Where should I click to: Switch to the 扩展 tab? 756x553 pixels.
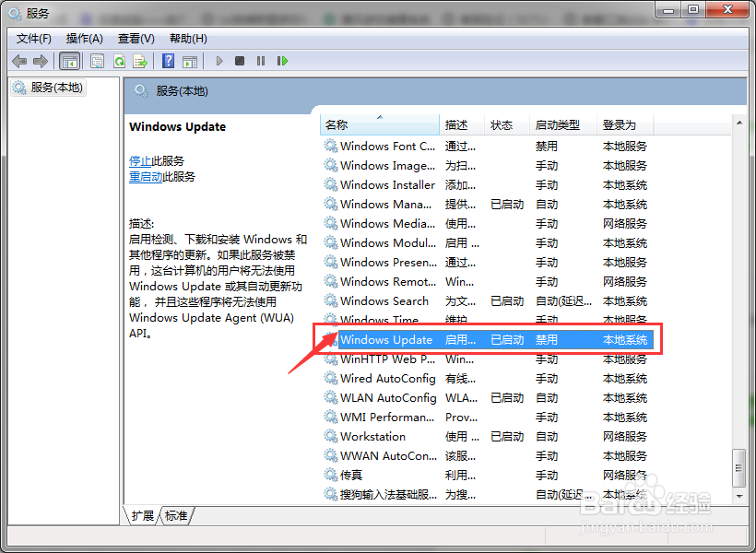[x=142, y=516]
